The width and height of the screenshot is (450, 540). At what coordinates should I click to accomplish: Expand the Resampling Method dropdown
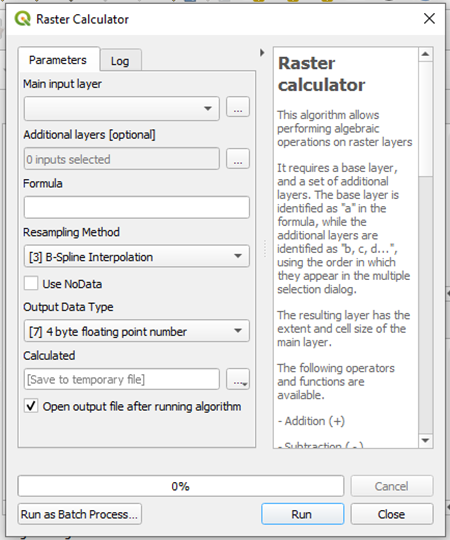[137, 256]
